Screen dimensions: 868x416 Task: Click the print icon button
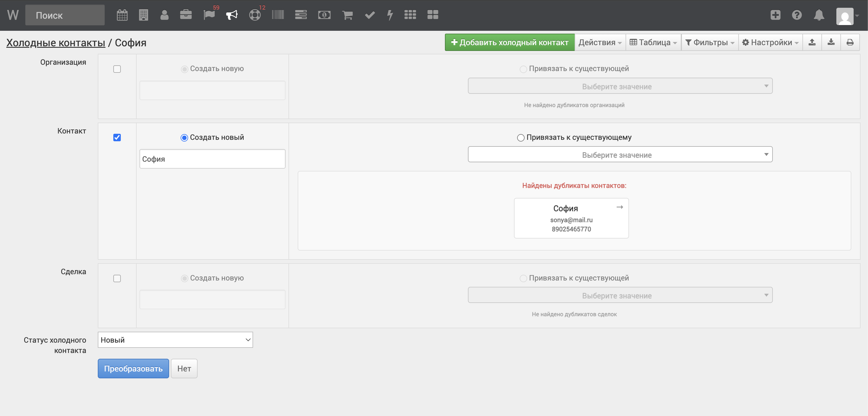[850, 43]
